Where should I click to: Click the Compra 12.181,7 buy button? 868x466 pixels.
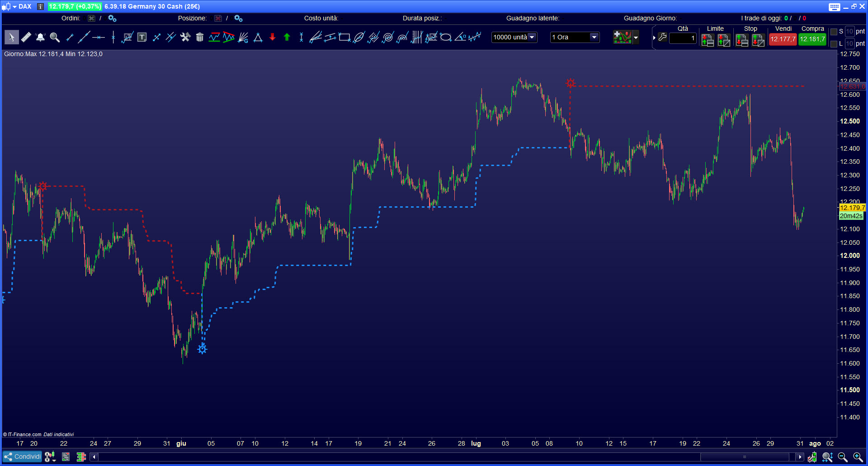pyautogui.click(x=812, y=39)
